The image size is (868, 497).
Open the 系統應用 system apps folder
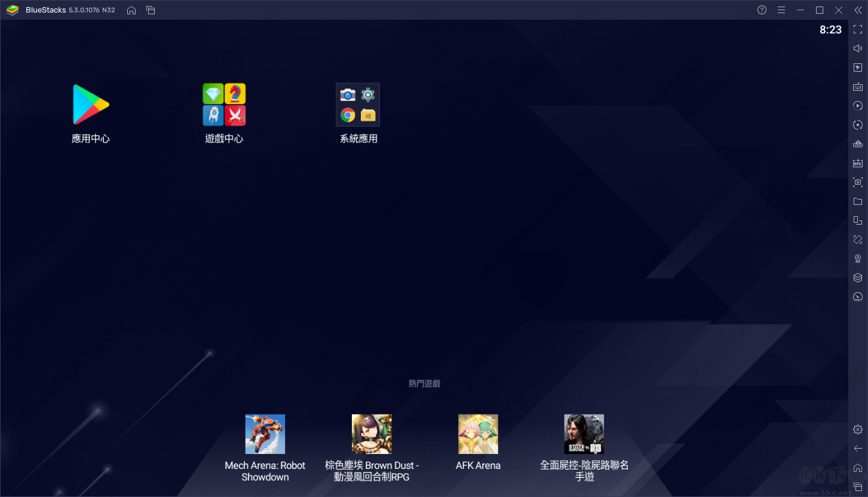point(358,105)
